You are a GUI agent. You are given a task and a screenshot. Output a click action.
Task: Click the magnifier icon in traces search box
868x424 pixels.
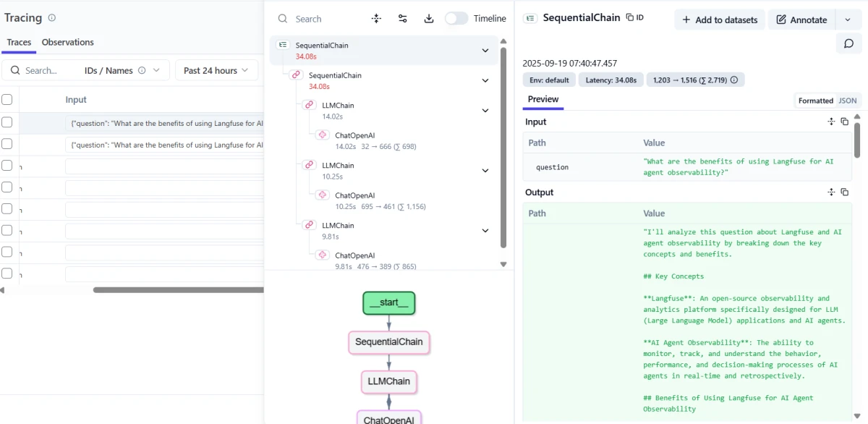(14, 70)
